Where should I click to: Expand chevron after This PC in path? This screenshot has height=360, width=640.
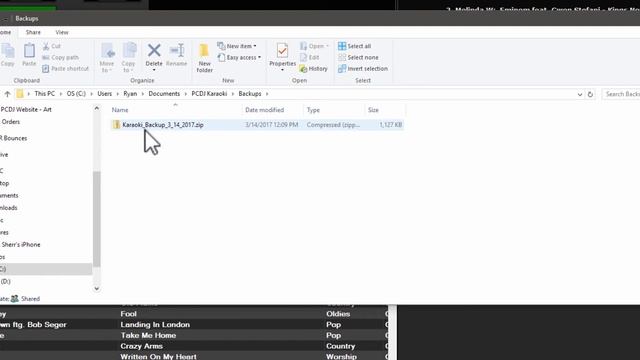61,94
